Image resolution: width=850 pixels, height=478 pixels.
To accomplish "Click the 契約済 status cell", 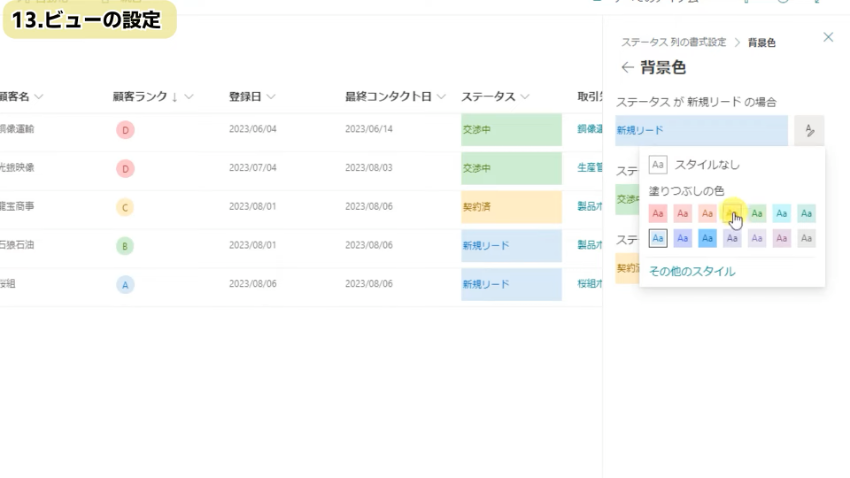I will click(511, 207).
